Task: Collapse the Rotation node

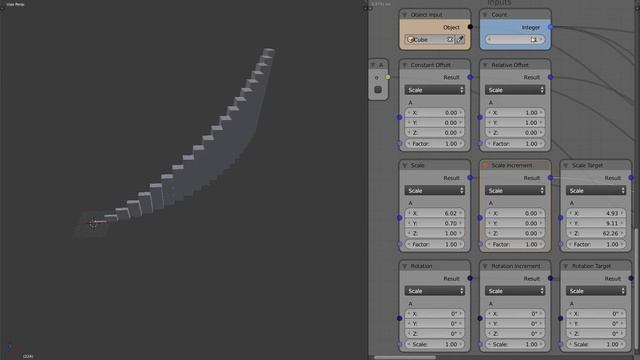Action: coord(405,266)
